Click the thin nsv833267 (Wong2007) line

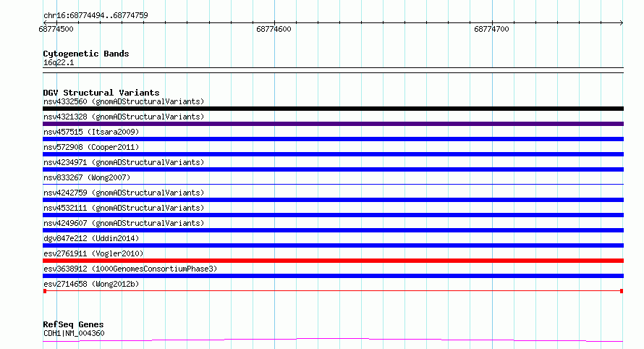pos(333,184)
